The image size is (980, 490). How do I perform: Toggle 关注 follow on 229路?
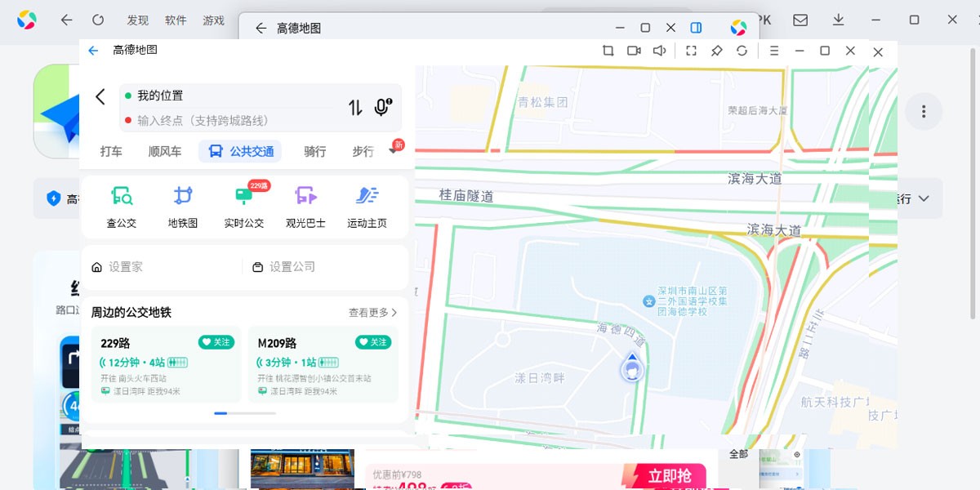216,342
